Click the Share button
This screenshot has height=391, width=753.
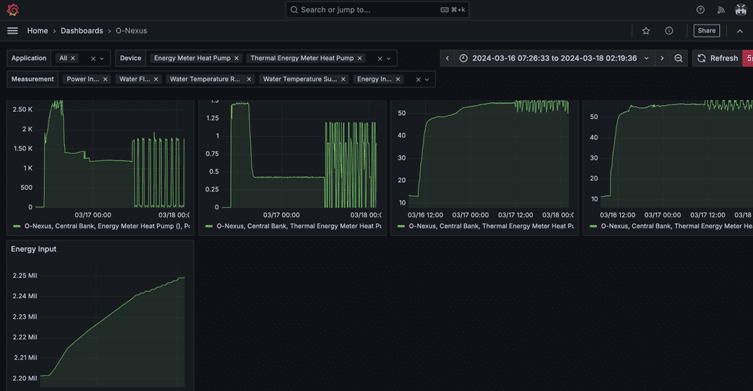tap(706, 31)
